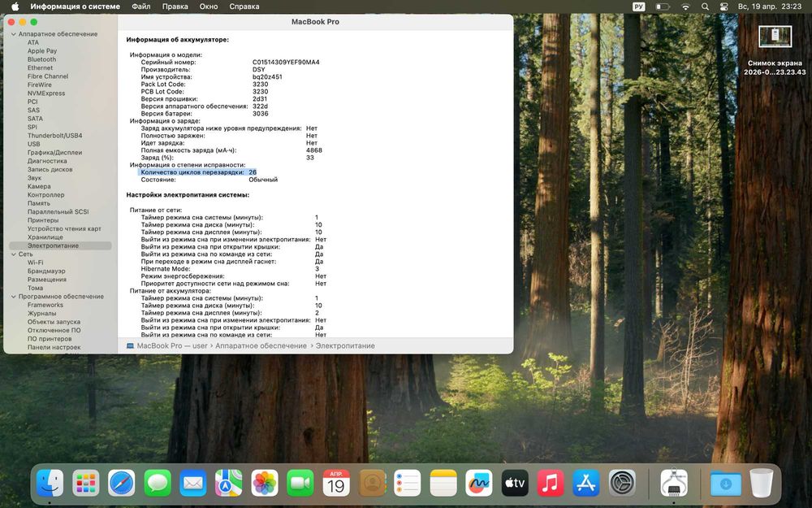This screenshot has width=812, height=508.
Task: Select NVMExpress in the sidebar
Action: [x=46, y=93]
